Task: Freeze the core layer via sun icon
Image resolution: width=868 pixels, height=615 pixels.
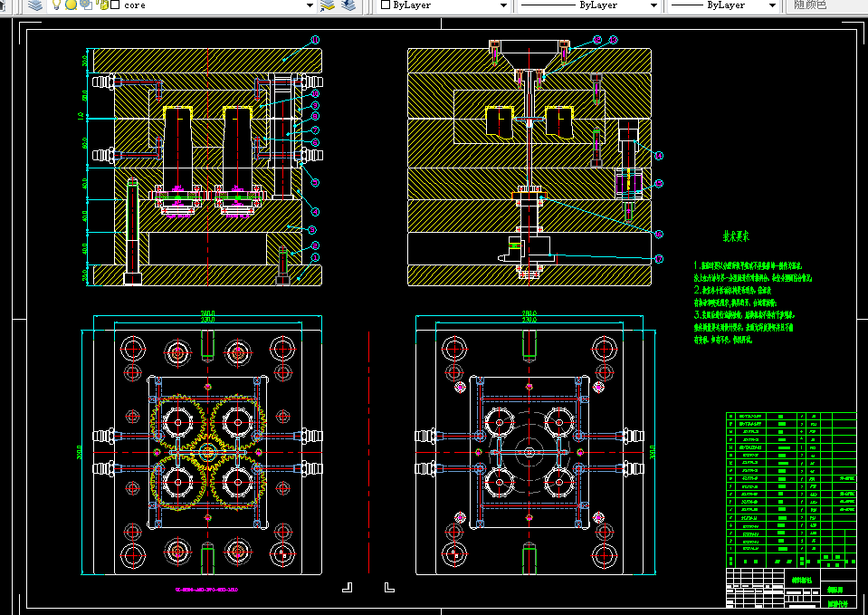Action: tap(71, 5)
